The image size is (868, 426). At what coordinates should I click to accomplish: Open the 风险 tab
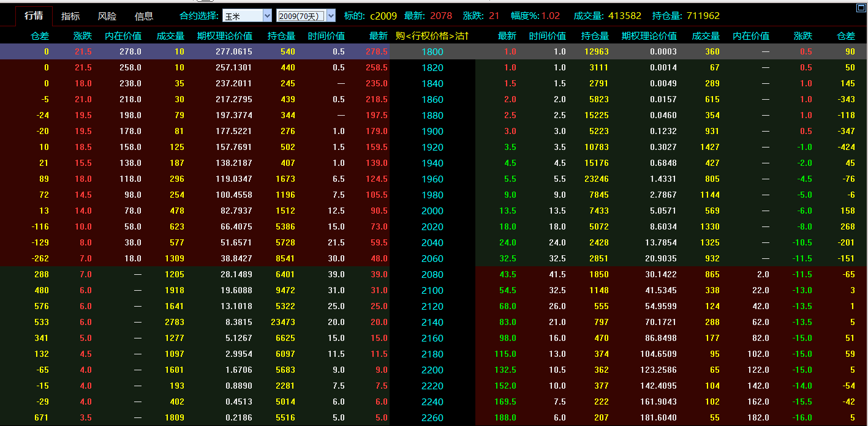coord(107,16)
